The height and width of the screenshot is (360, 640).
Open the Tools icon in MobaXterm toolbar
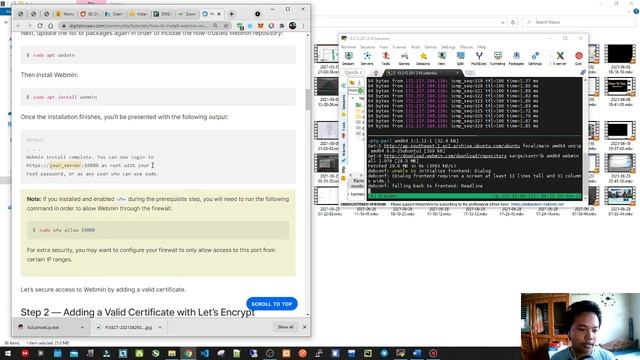(386, 58)
